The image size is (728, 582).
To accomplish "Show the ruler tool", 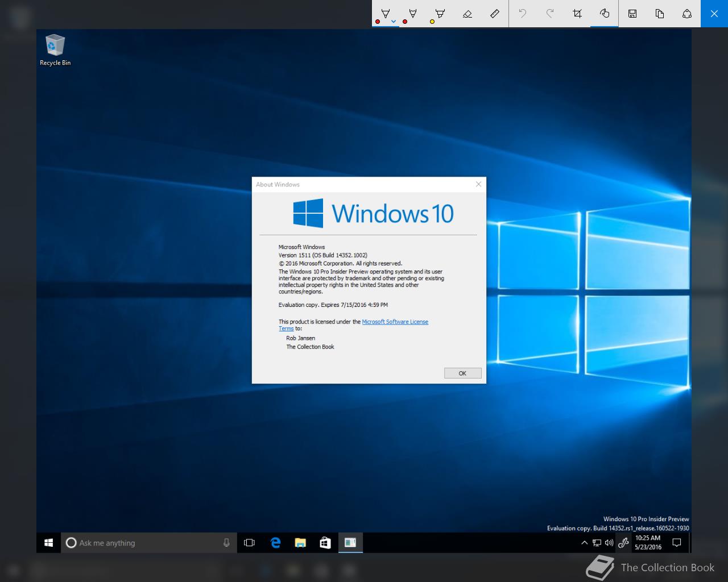I will point(495,14).
